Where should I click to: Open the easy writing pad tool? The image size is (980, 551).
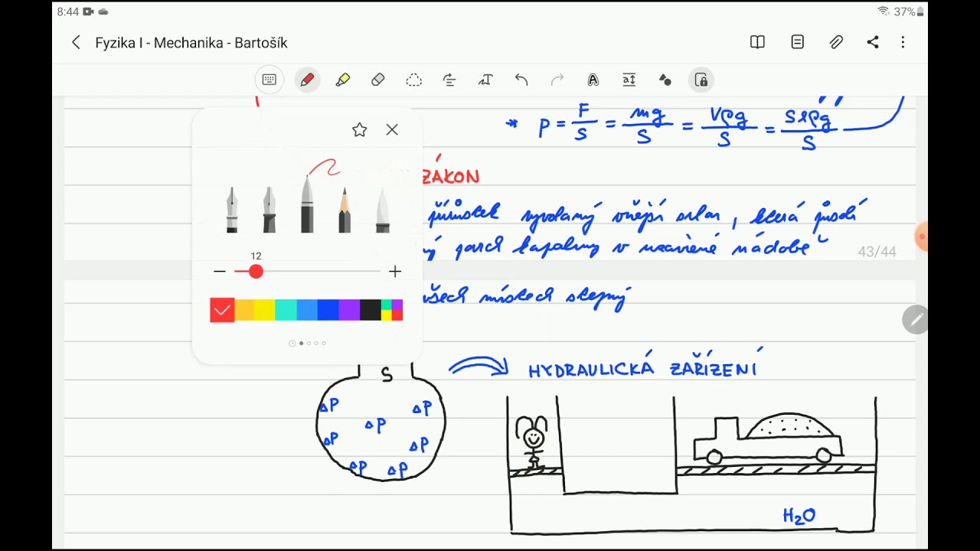click(x=629, y=80)
